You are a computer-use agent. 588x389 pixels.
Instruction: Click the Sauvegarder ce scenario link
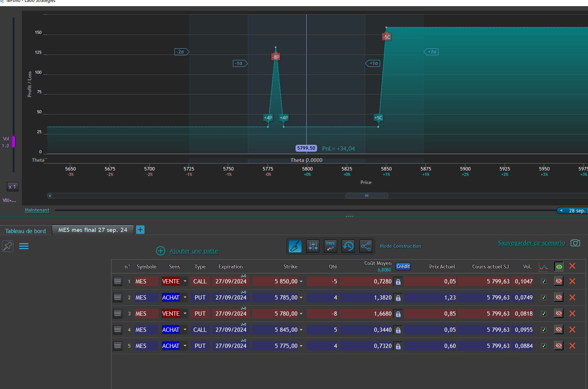point(532,243)
